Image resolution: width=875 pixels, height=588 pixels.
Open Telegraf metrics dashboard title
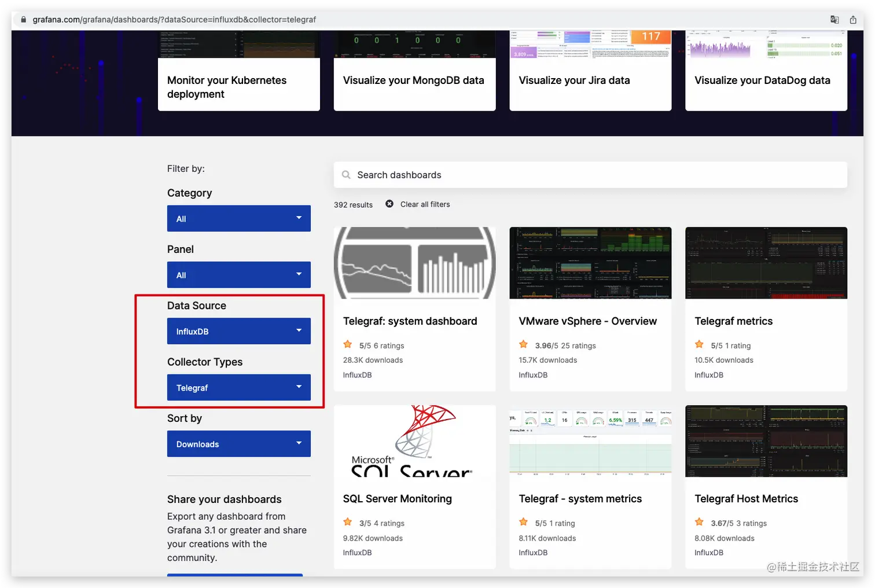pyautogui.click(x=733, y=321)
